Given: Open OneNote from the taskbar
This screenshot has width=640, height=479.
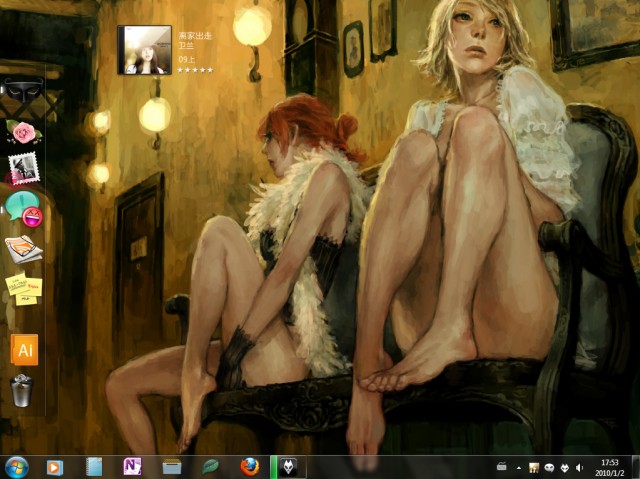Looking at the screenshot, I should 133,467.
